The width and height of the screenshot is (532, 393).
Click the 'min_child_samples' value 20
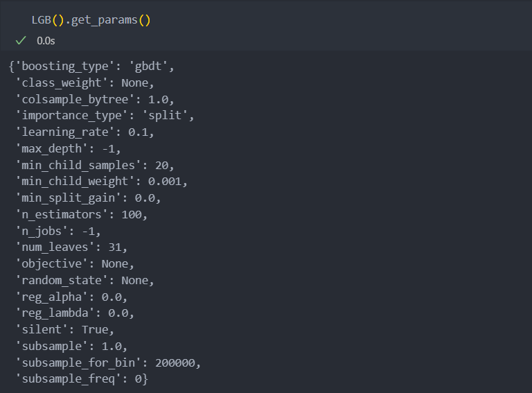161,165
